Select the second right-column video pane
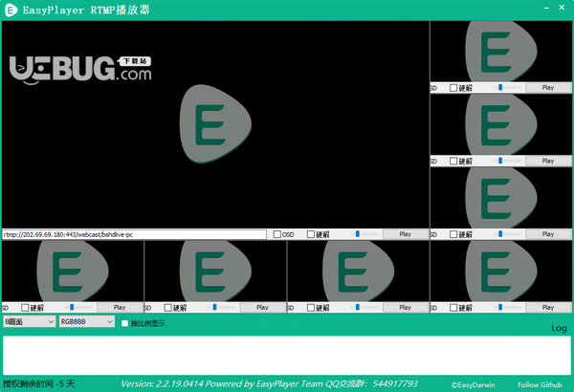Screen dimensions: 574x392 [500, 125]
